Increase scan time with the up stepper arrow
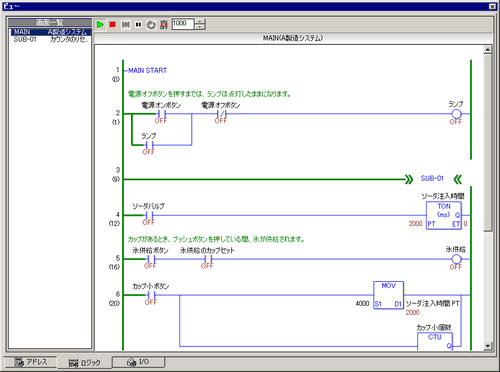The height and width of the screenshot is (372, 500). (x=200, y=21)
